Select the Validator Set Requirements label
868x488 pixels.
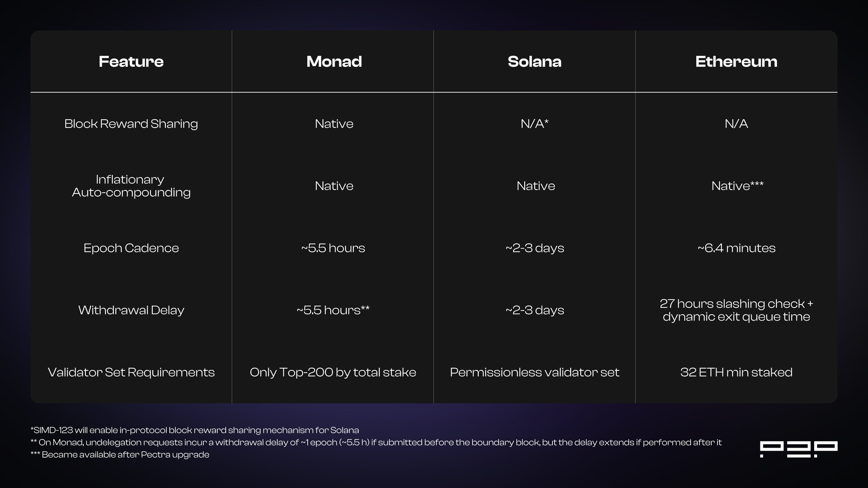131,372
